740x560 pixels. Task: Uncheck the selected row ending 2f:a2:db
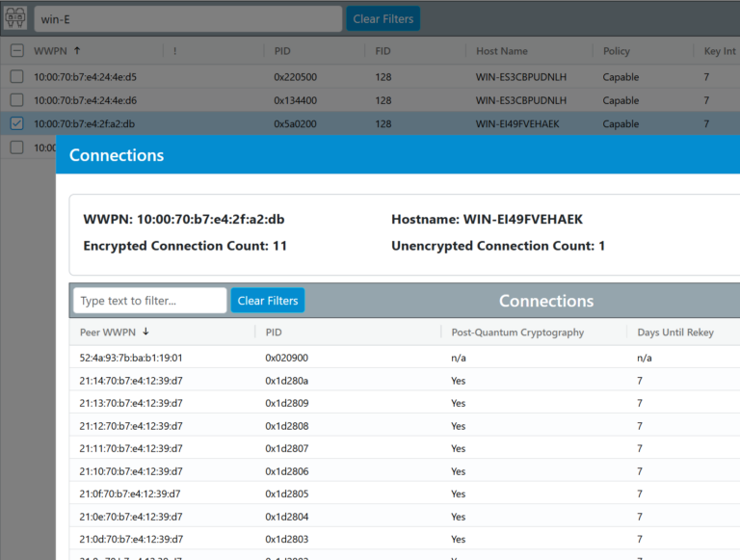click(16, 123)
